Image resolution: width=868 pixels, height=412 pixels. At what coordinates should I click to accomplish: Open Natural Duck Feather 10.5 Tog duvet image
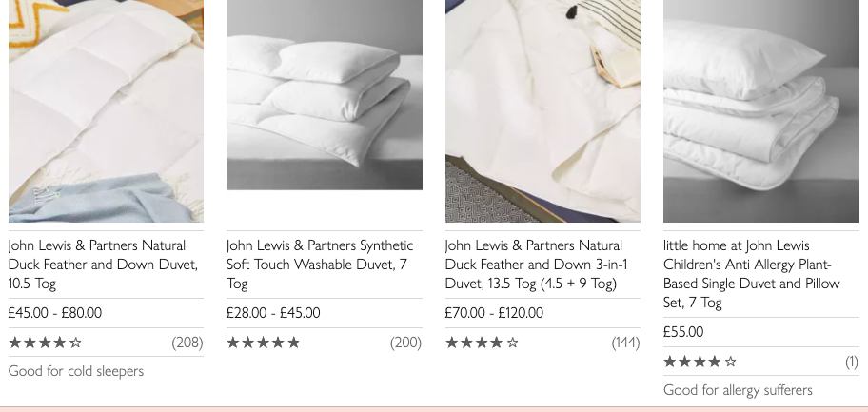(106, 110)
